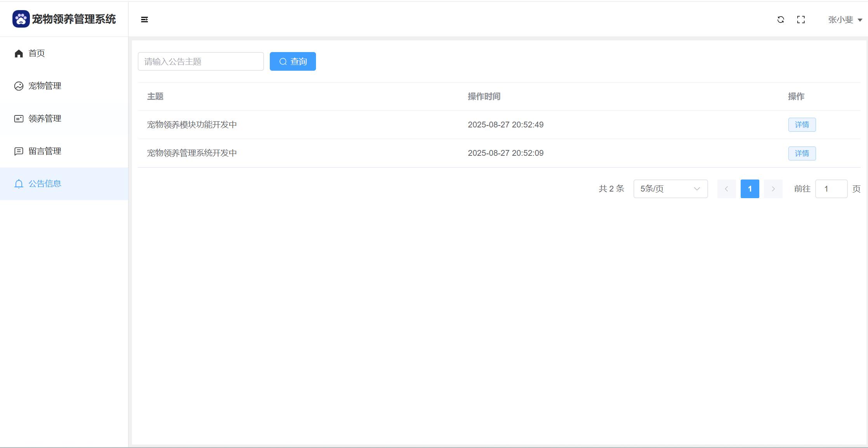Expand the 5条/页 page size selector
This screenshot has height=448, width=868.
[670, 189]
